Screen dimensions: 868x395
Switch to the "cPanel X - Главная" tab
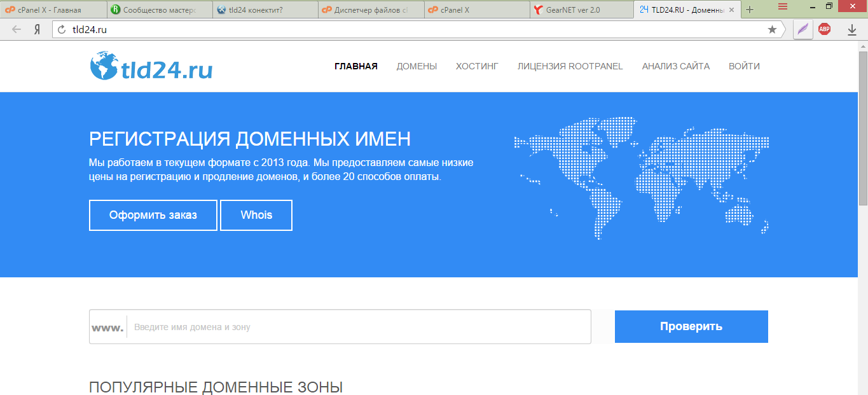click(53, 10)
